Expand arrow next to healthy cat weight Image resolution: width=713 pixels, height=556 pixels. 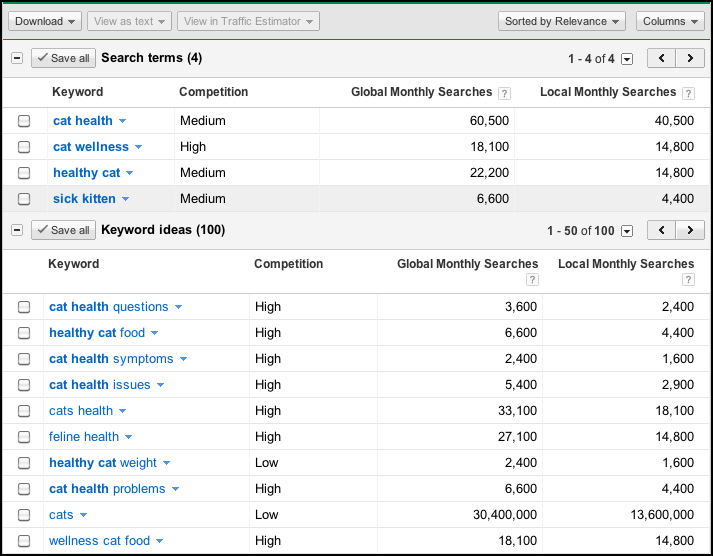[166, 463]
